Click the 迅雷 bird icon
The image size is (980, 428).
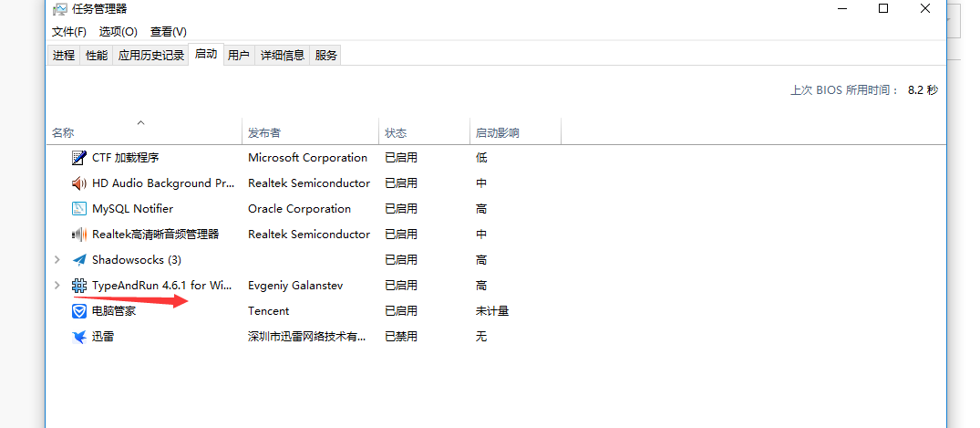pyautogui.click(x=78, y=337)
